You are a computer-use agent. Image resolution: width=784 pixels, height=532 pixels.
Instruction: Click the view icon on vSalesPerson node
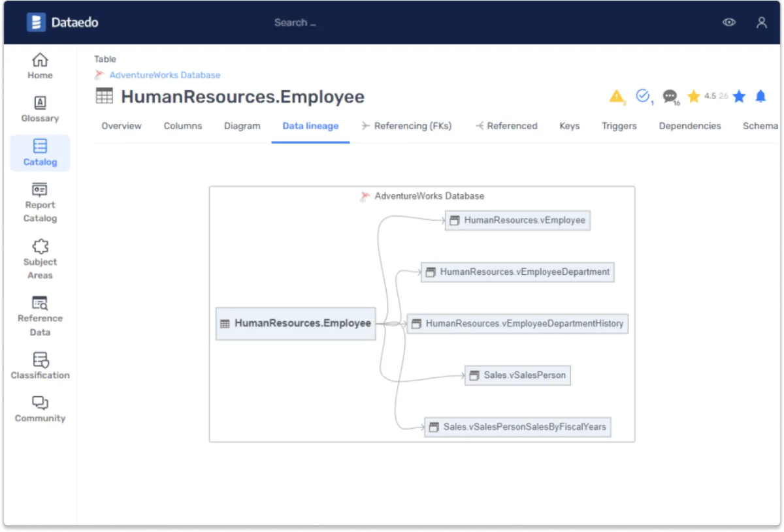pyautogui.click(x=474, y=375)
